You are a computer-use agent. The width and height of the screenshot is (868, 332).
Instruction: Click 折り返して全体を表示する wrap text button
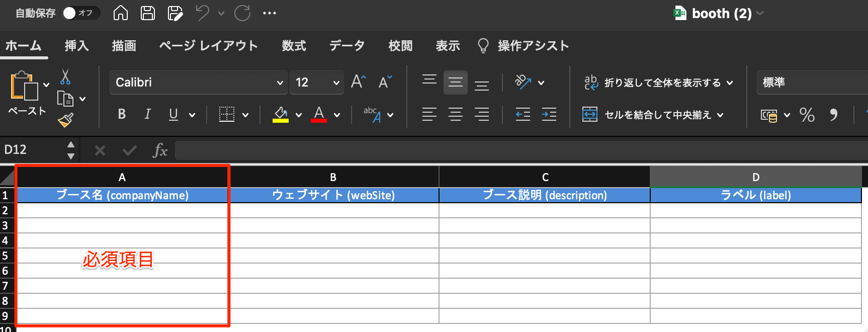pos(653,82)
